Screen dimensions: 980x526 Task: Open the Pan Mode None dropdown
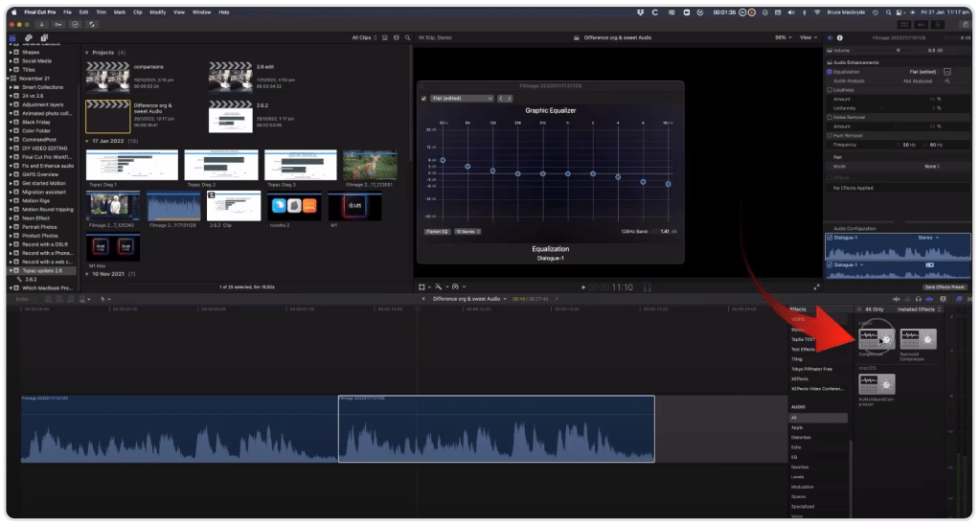point(932,167)
